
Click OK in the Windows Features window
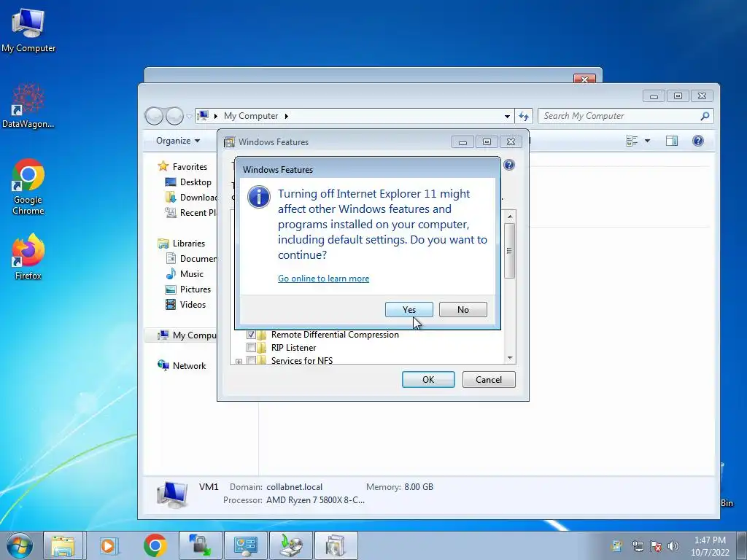[428, 379]
